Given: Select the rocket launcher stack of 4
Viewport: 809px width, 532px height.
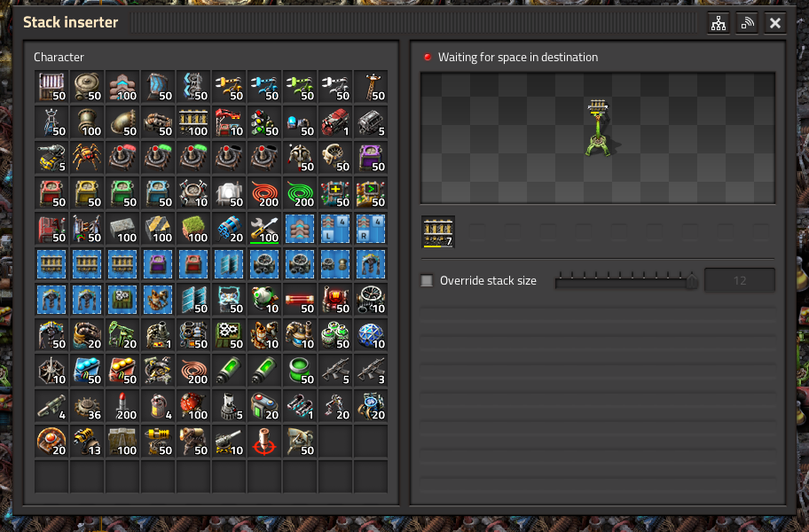Looking at the screenshot, I should pyautogui.click(x=51, y=406).
